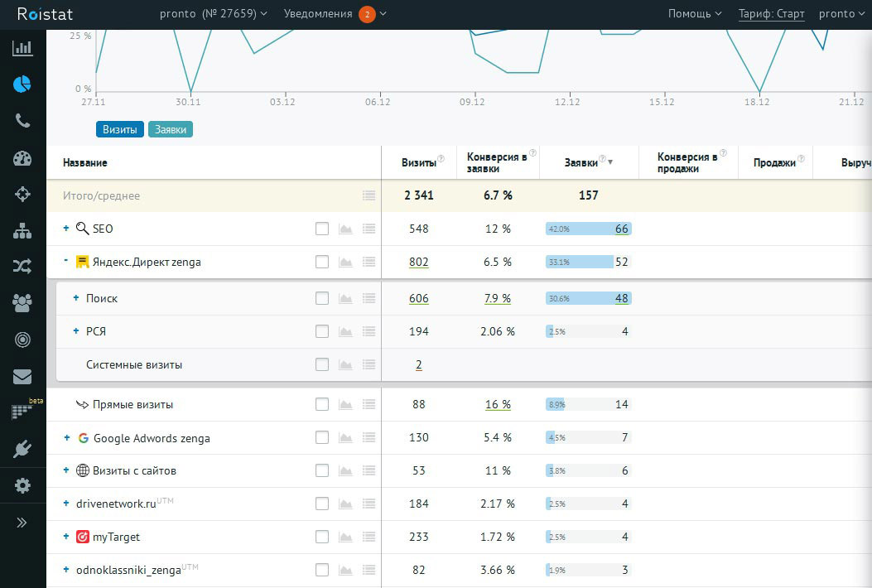Open the plug integrations sidebar icon
Image resolution: width=872 pixels, height=588 pixels.
[x=22, y=450]
